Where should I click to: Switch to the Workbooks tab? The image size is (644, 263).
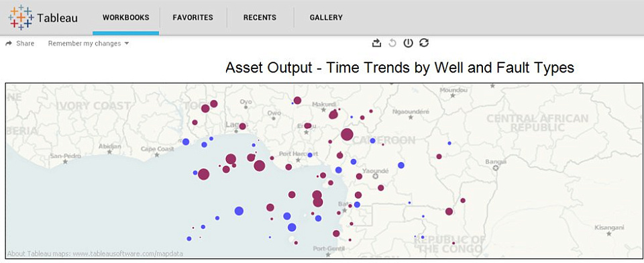click(125, 17)
